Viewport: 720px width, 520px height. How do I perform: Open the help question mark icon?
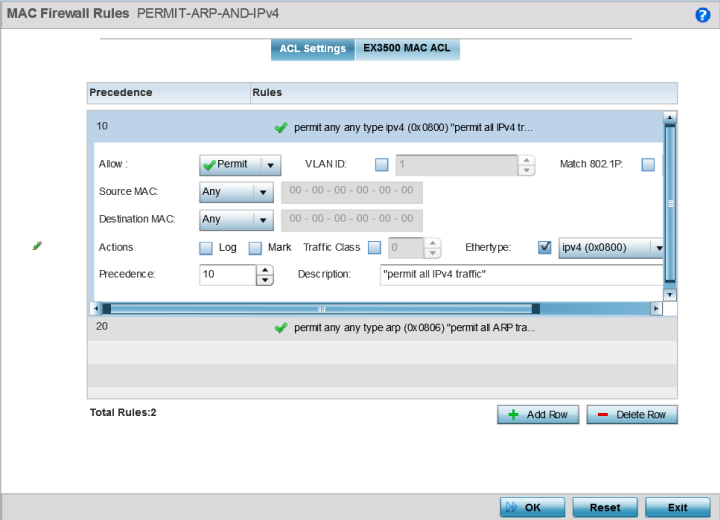[x=702, y=15]
